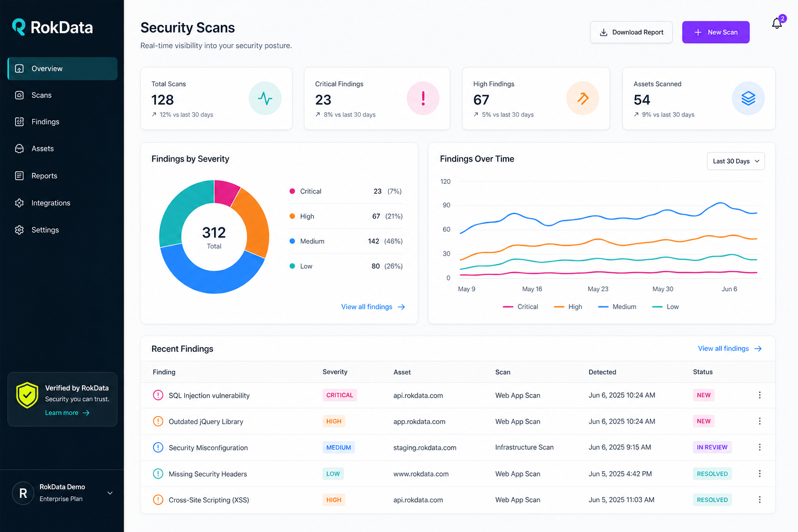Open row menu for Security Misconfiguration
Viewport: 798px width, 532px height.
[760, 447]
